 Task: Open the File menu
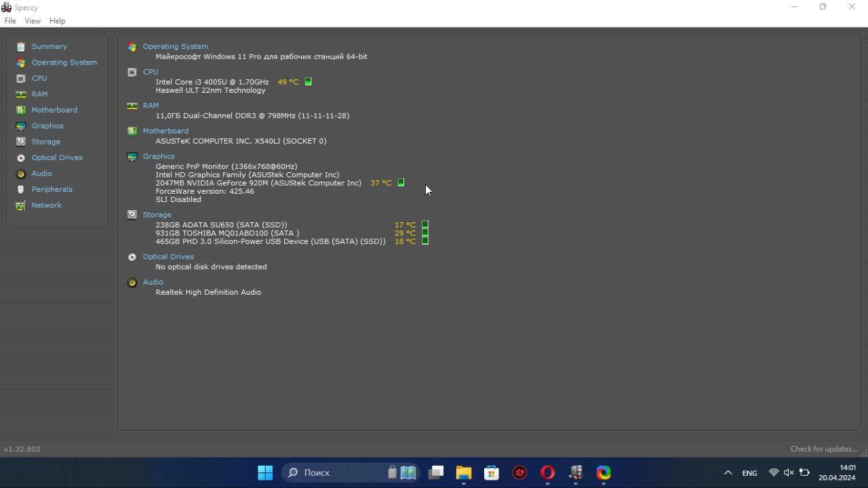pyautogui.click(x=10, y=21)
